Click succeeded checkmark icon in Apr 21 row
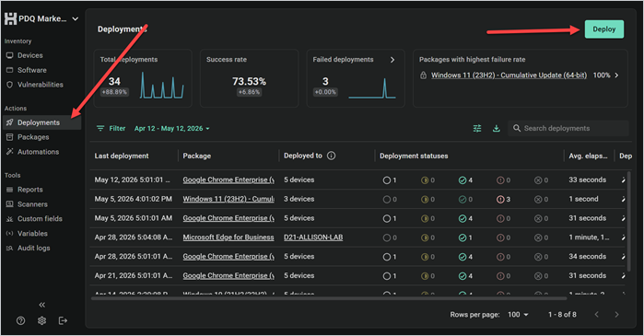The image size is (644, 336). point(463,276)
